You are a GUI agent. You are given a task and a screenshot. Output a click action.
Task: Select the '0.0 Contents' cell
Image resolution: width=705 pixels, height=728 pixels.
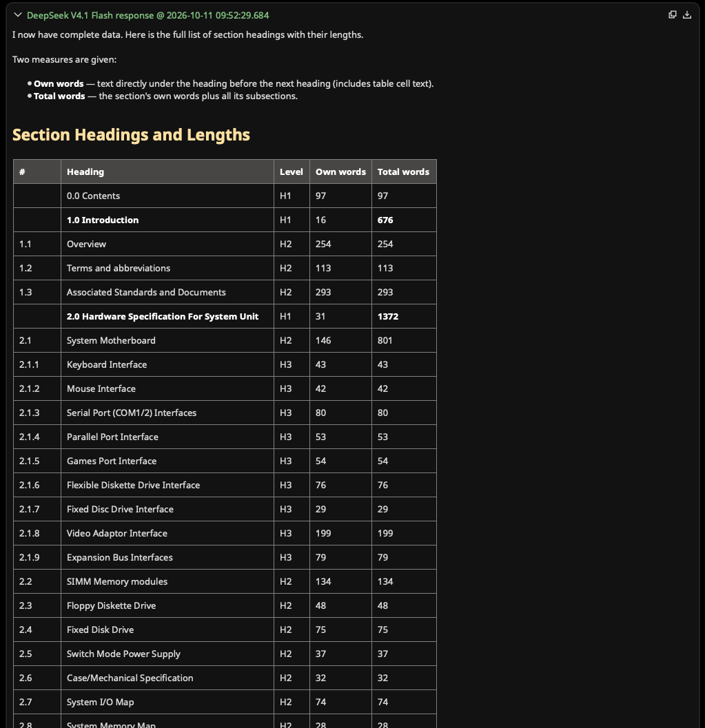coord(167,196)
